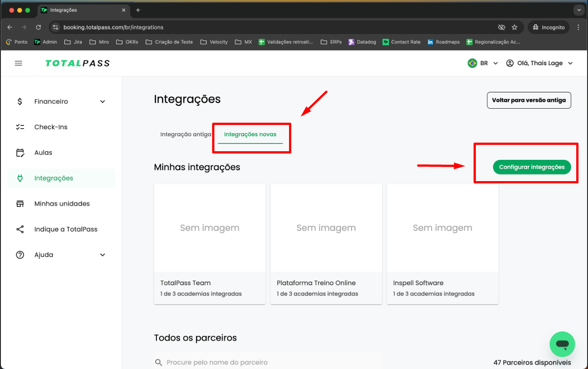This screenshot has width=588, height=369.
Task: Open the Plataforma Treino Online card
Action: [x=326, y=244]
